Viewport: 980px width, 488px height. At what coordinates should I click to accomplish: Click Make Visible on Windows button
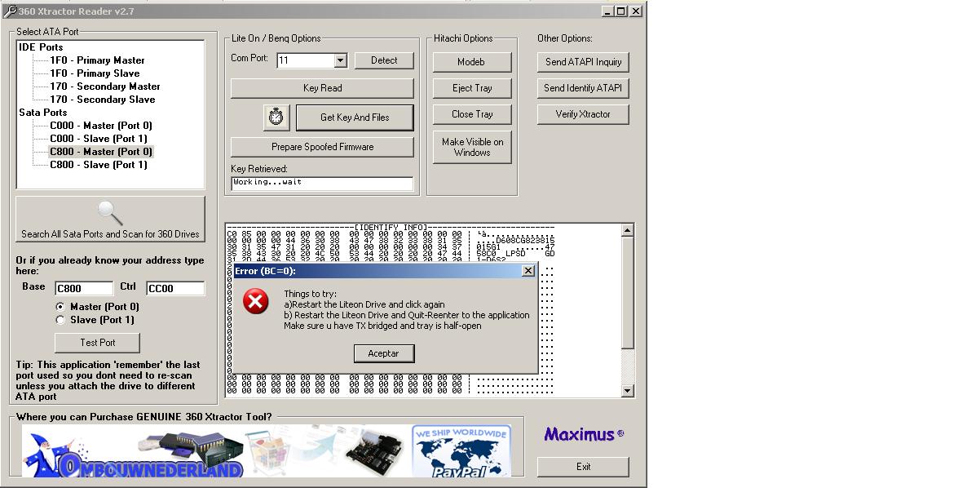coord(472,147)
